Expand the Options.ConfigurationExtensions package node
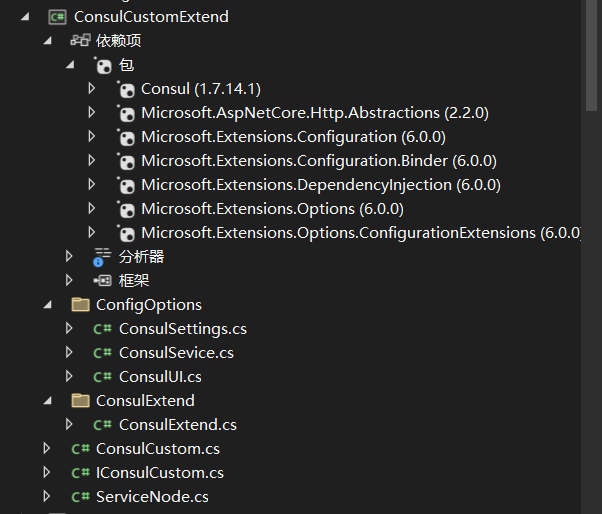This screenshot has height=514, width=602. pos(91,232)
